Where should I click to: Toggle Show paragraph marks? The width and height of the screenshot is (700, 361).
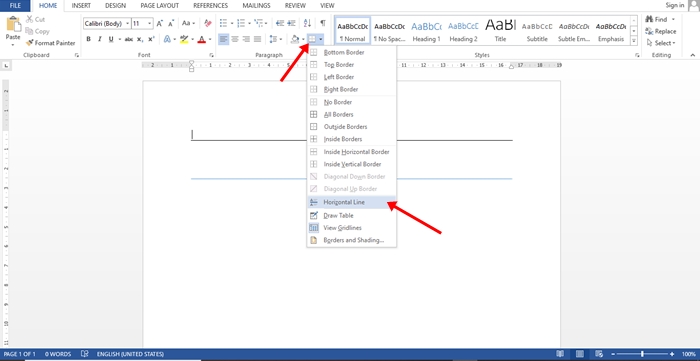click(323, 23)
